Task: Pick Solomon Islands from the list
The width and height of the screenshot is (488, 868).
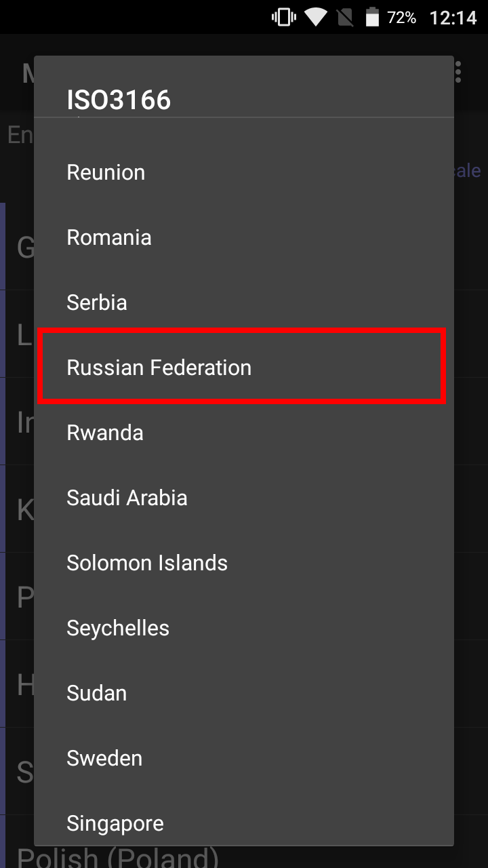Action: coord(244,563)
